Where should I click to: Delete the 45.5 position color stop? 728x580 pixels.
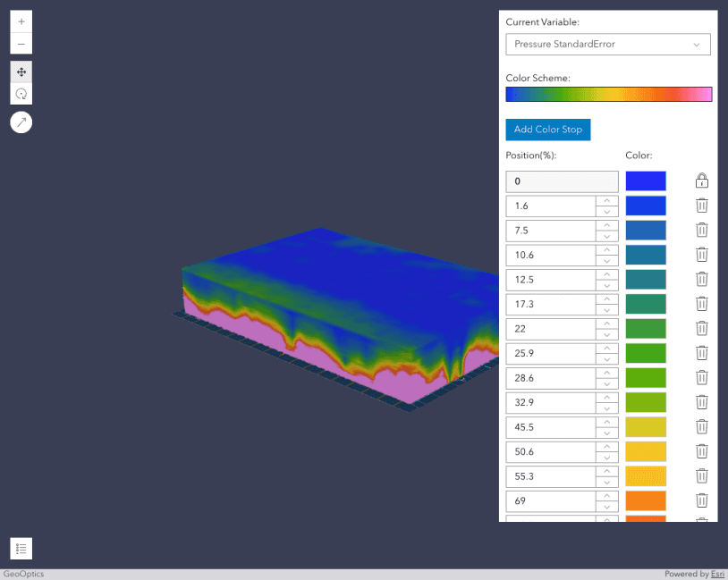(x=701, y=426)
